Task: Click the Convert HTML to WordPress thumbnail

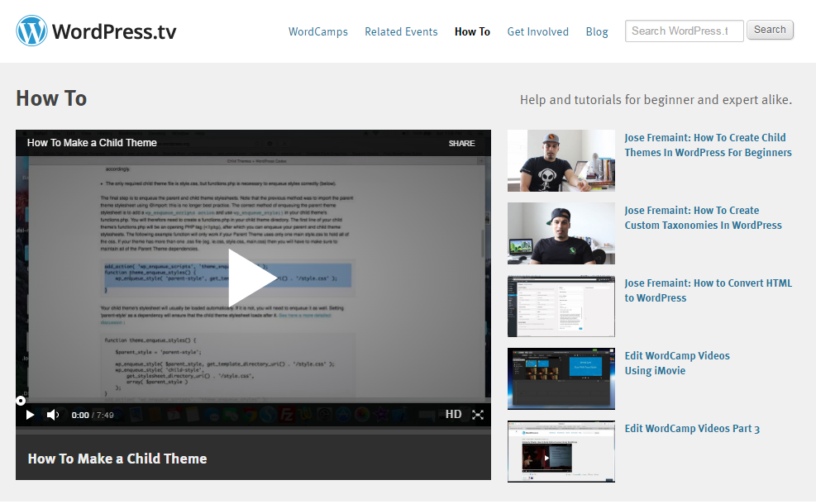Action: 561,307
